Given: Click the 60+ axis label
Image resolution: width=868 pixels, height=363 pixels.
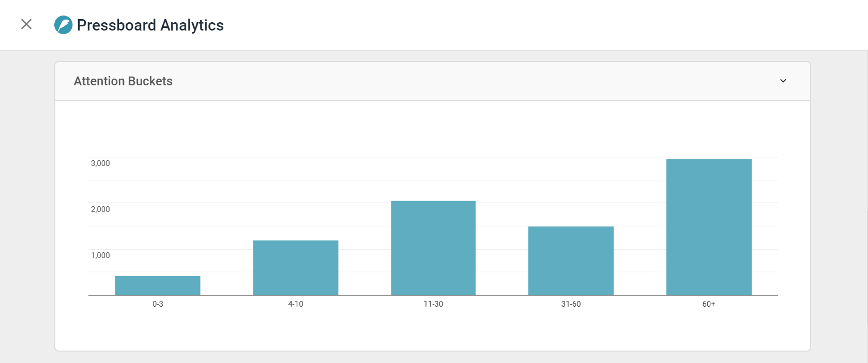Looking at the screenshot, I should click(709, 304).
